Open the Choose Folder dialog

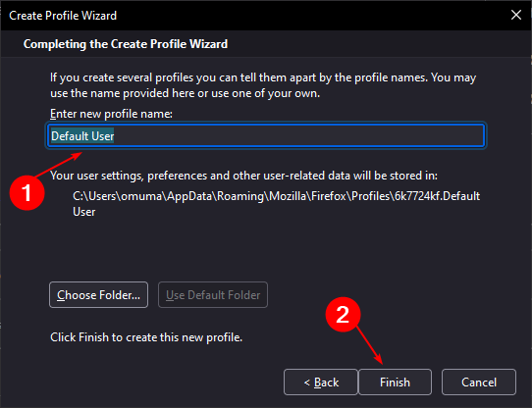coord(98,295)
